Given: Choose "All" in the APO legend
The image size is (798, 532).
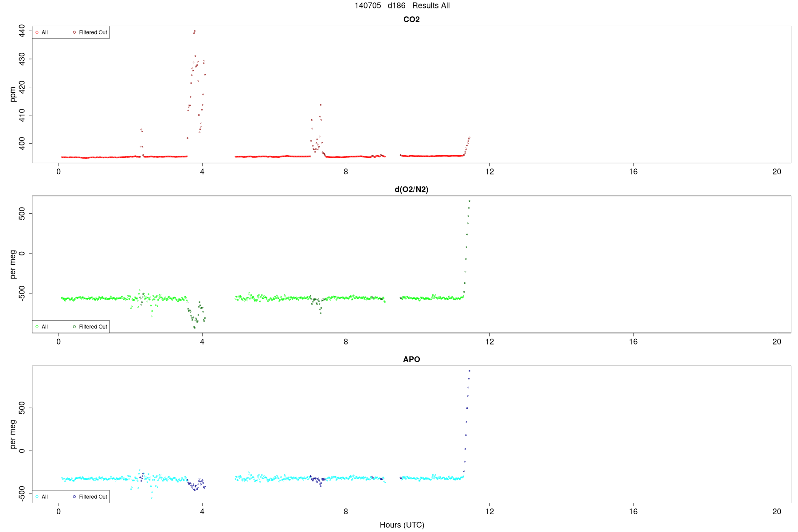Looking at the screenshot, I should pyautogui.click(x=44, y=497).
